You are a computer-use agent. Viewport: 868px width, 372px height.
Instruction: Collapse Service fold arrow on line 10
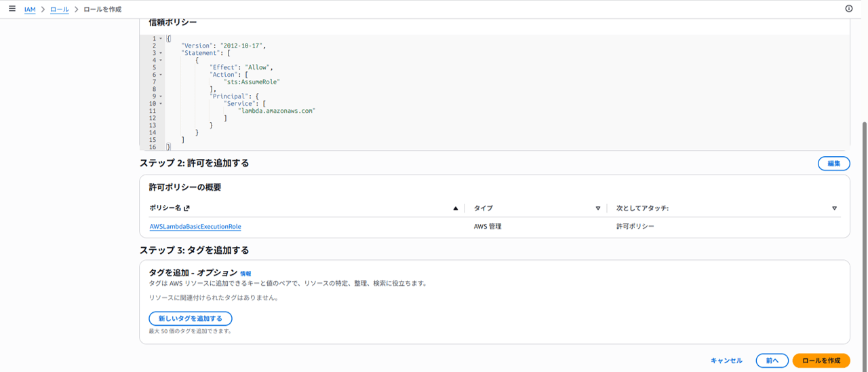click(161, 103)
